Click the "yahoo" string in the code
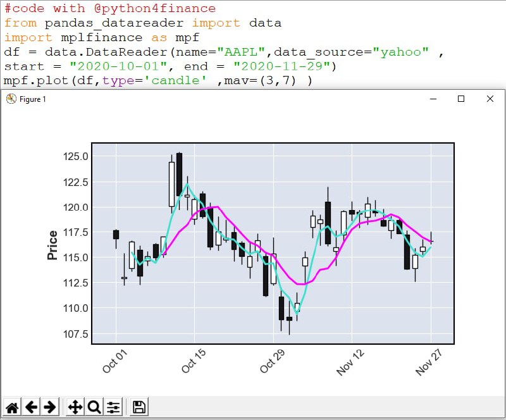The width and height of the screenshot is (506, 420). 400,52
